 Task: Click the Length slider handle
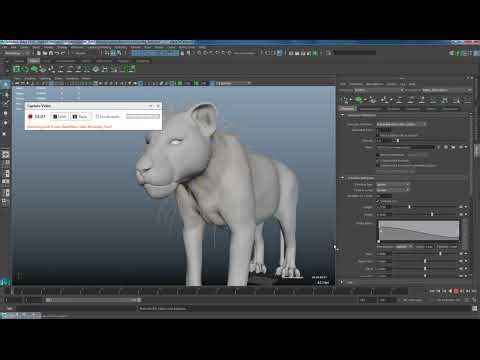tap(410, 207)
